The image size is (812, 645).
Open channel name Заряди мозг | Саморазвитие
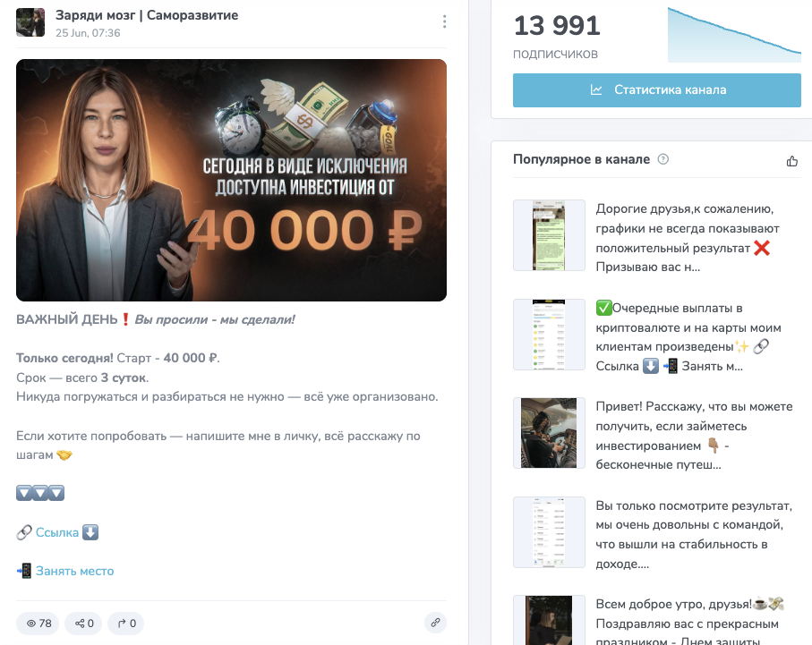[x=147, y=15]
